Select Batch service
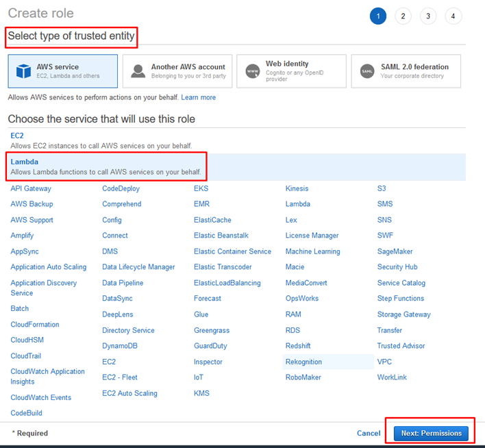 (x=19, y=308)
